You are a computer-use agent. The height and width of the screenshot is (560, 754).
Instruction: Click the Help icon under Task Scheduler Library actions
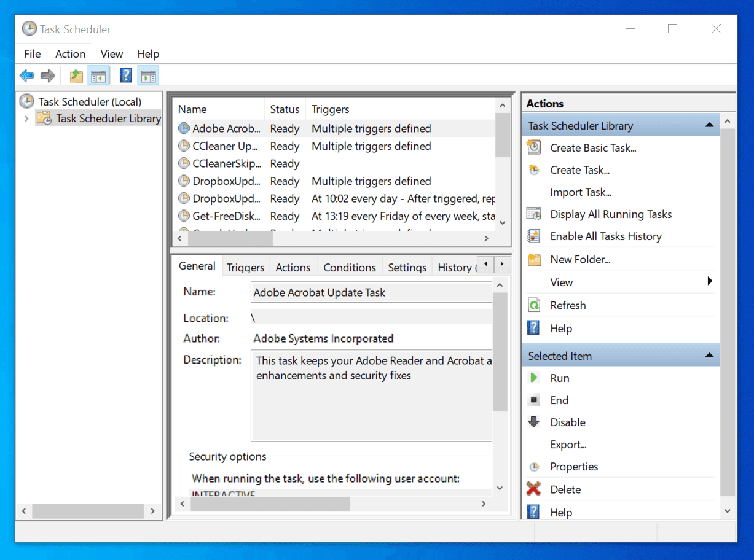click(534, 329)
